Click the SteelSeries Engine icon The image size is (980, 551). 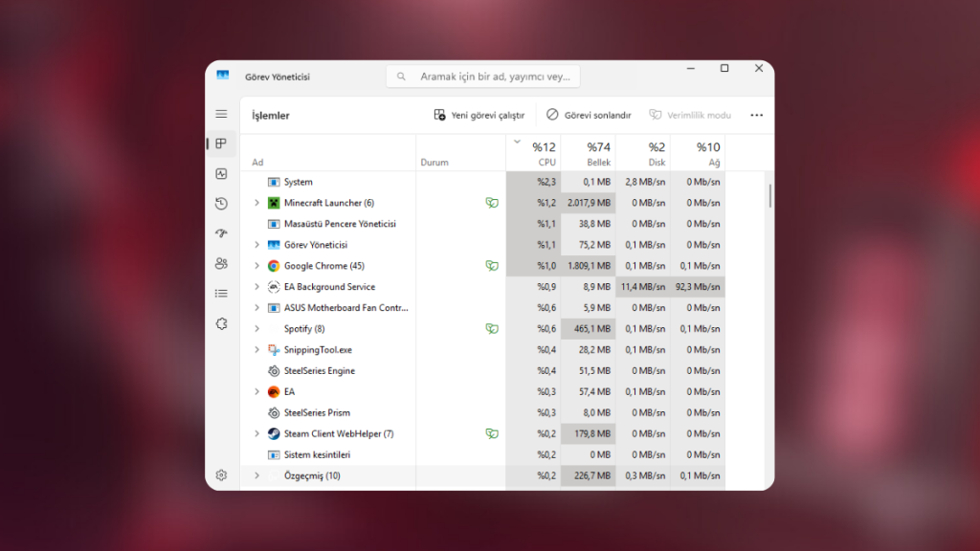point(274,370)
